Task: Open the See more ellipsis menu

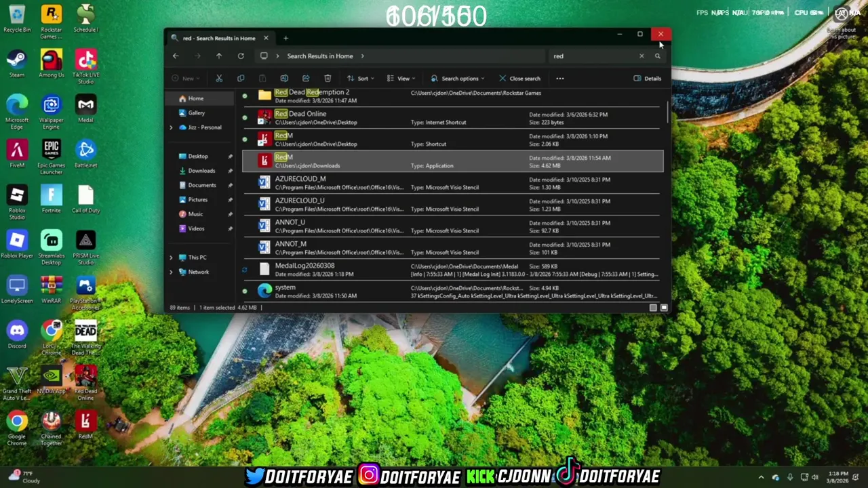Action: (x=560, y=79)
